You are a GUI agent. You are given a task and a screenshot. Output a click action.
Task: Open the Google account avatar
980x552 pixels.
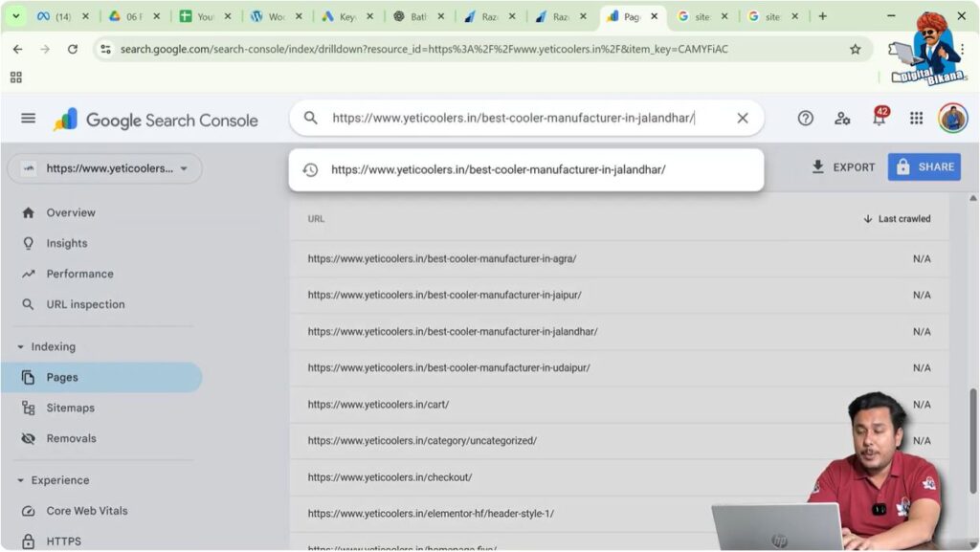[952, 118]
